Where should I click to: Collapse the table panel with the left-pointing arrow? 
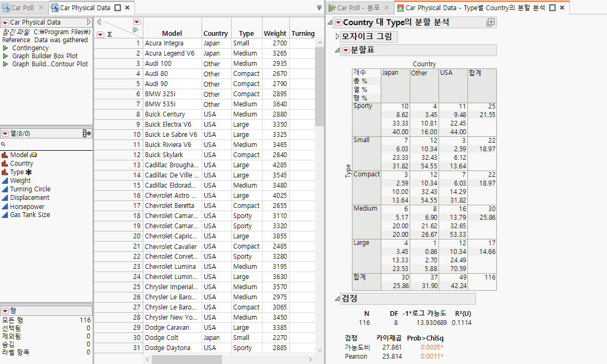(99, 21)
